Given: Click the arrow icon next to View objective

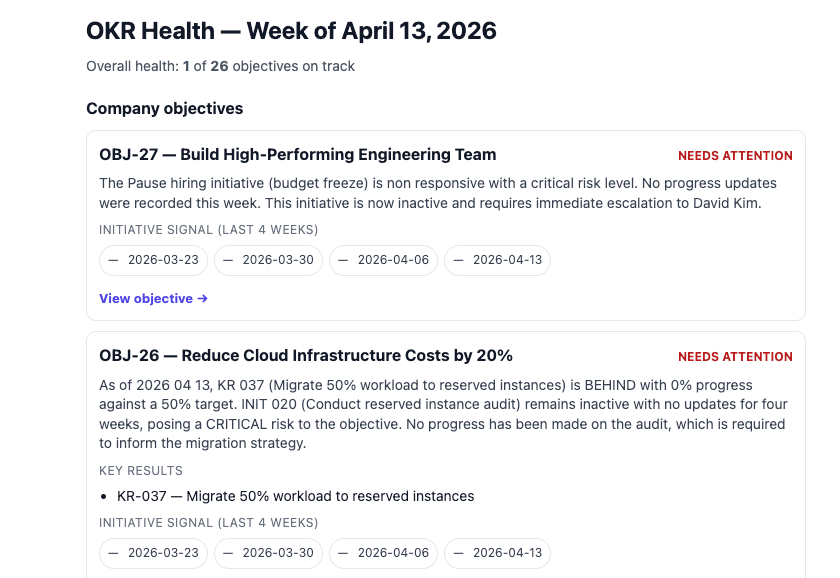Looking at the screenshot, I should [201, 298].
